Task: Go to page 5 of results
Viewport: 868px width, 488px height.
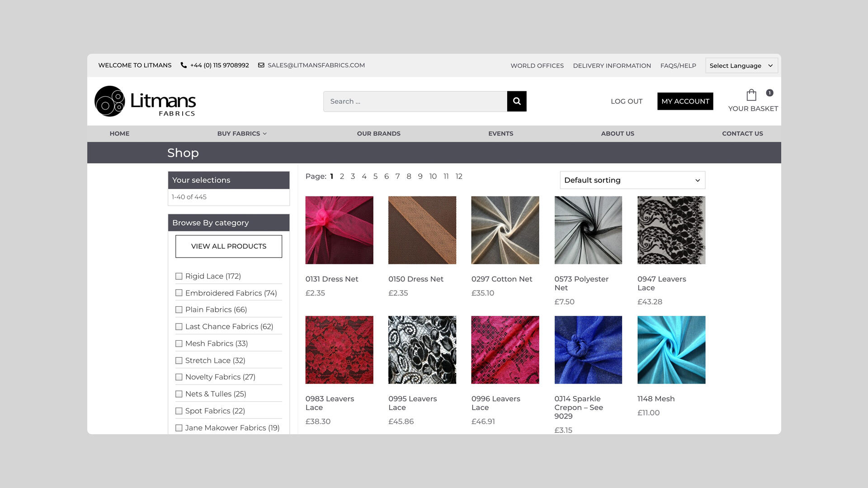Action: pyautogui.click(x=375, y=176)
